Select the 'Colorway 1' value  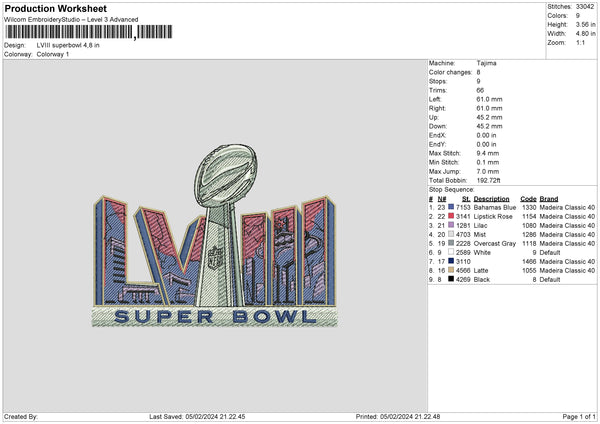point(53,54)
